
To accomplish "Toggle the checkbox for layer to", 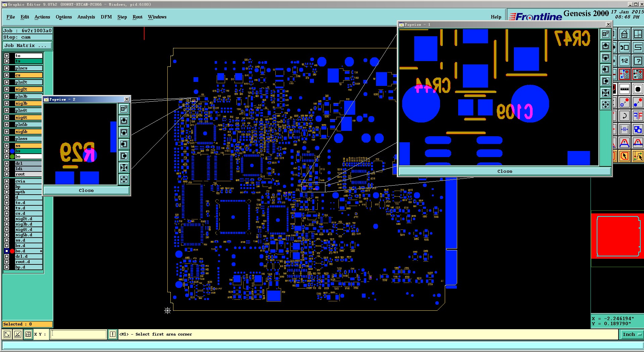I will coord(7,56).
